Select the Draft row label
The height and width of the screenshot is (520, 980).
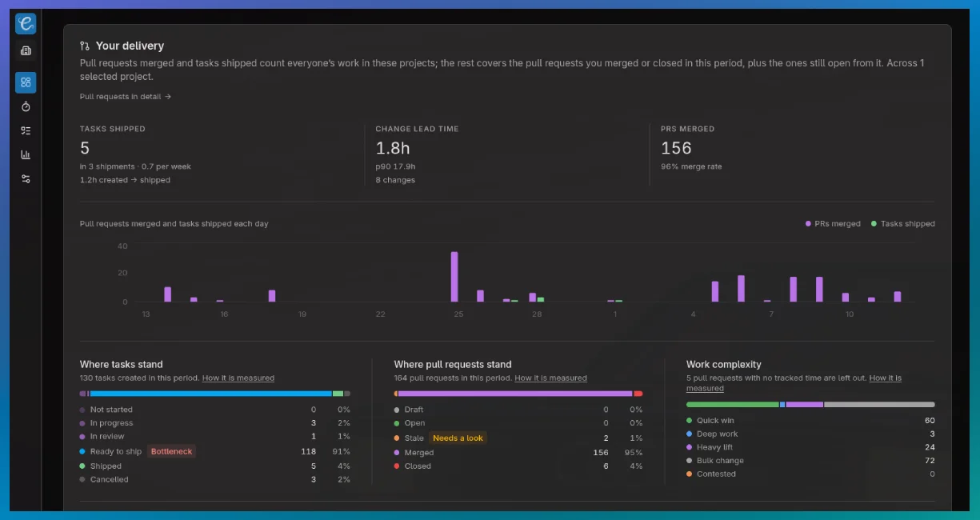pos(414,410)
